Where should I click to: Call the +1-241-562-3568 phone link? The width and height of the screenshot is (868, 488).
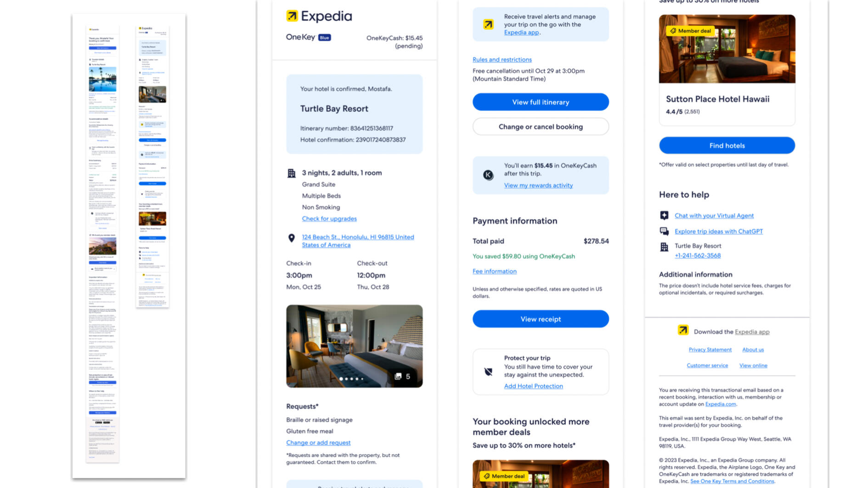[x=697, y=256]
